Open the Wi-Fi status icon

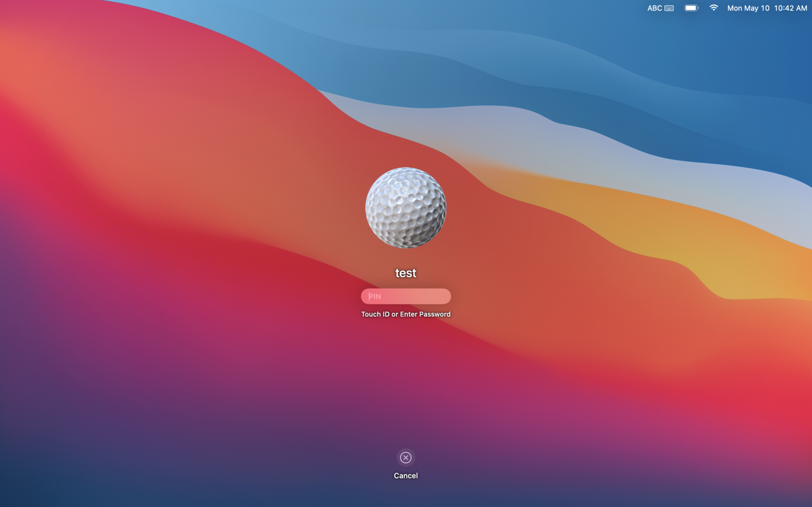tap(713, 8)
